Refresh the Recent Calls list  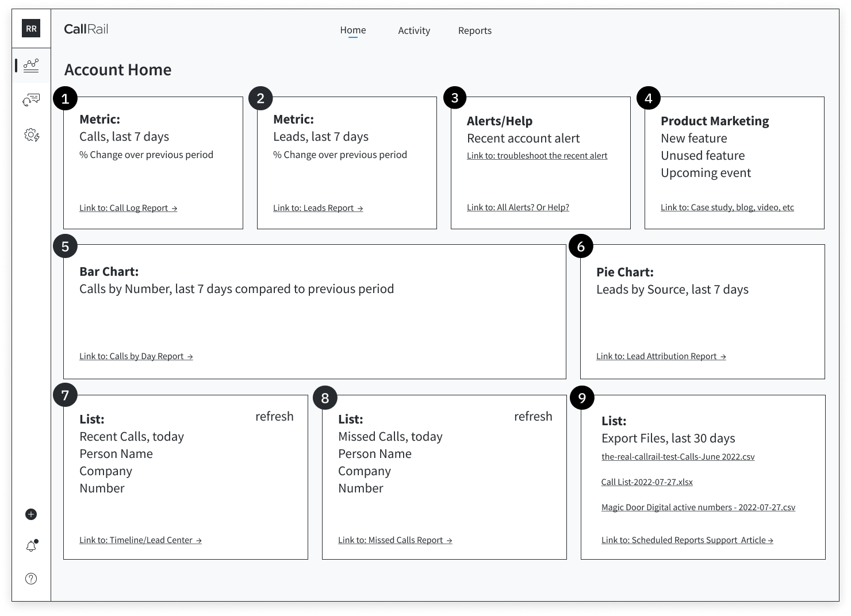pos(274,417)
